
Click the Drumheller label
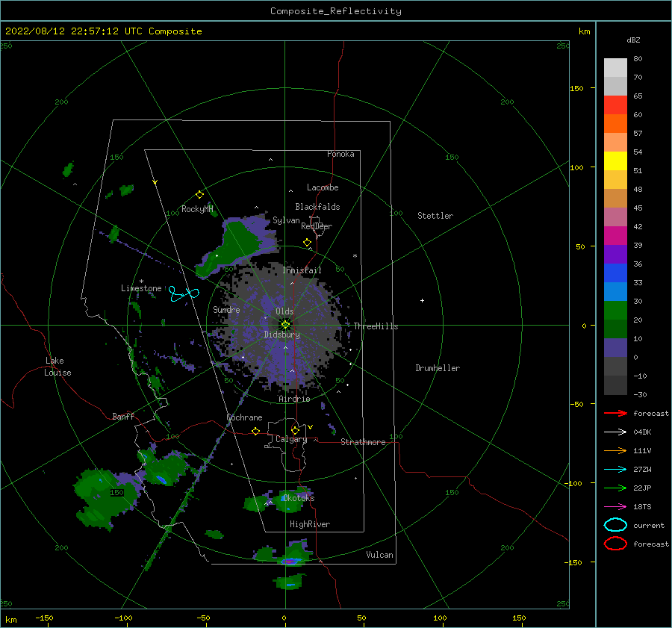click(x=438, y=368)
